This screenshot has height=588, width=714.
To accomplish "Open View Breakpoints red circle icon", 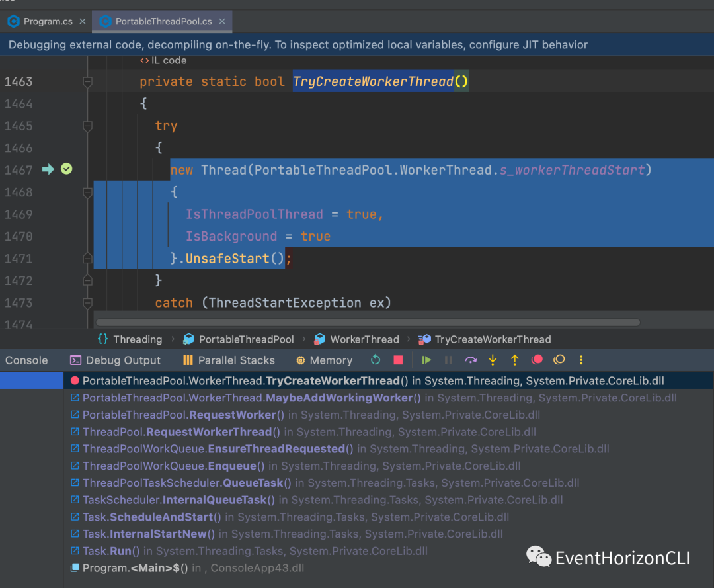I will click(x=537, y=360).
